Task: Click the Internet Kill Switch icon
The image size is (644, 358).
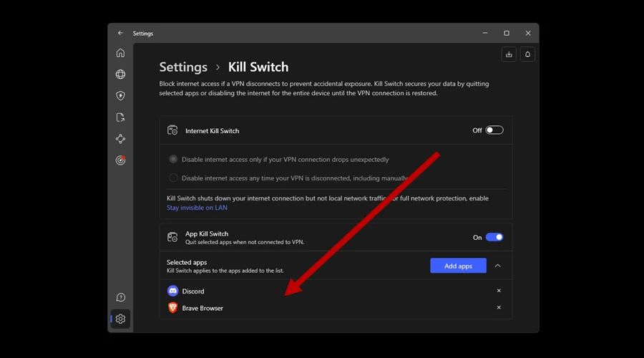Action: point(172,130)
